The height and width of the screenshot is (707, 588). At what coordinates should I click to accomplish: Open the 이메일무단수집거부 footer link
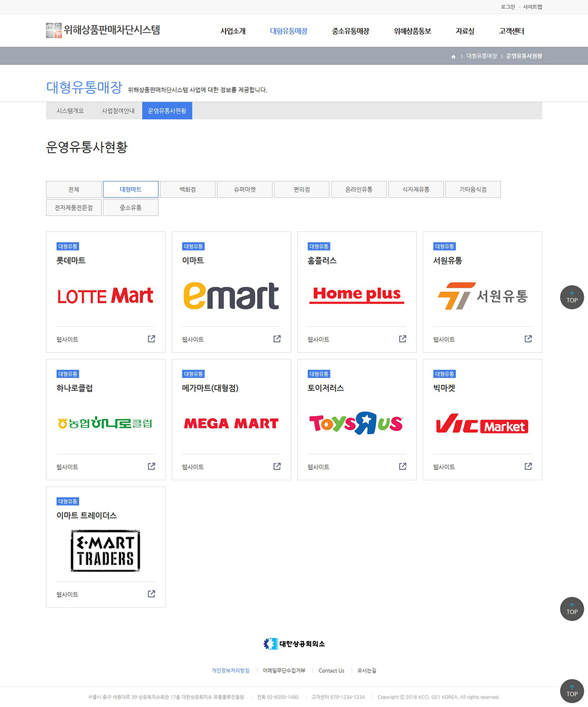point(284,670)
